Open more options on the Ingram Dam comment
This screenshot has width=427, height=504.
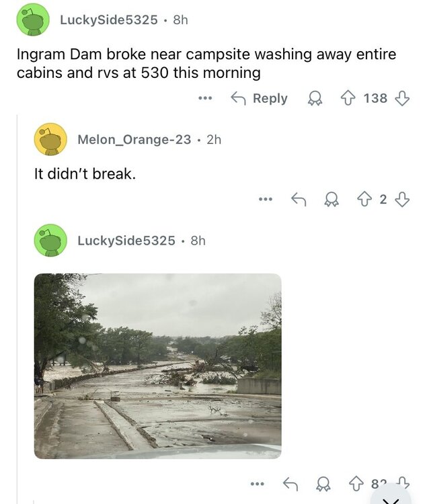pyautogui.click(x=205, y=99)
